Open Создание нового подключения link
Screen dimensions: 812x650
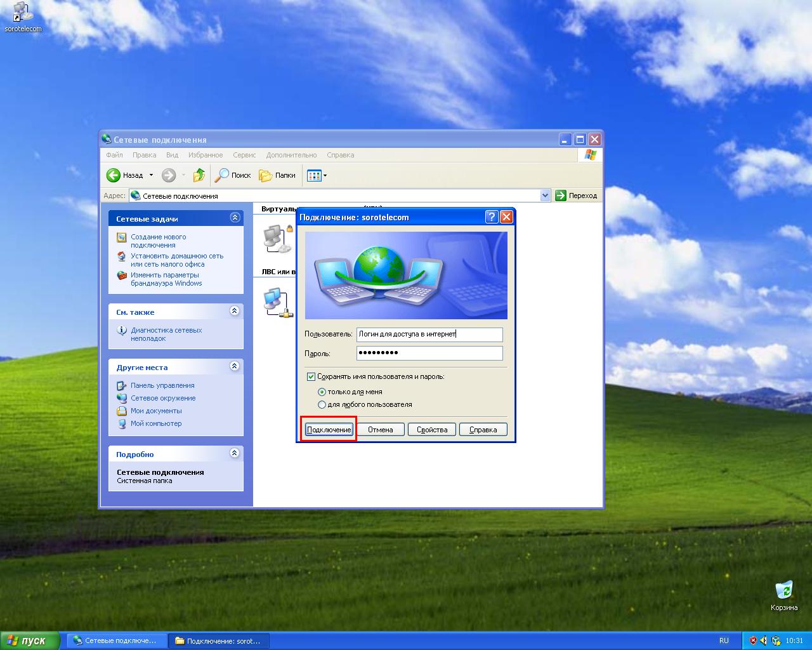[158, 241]
